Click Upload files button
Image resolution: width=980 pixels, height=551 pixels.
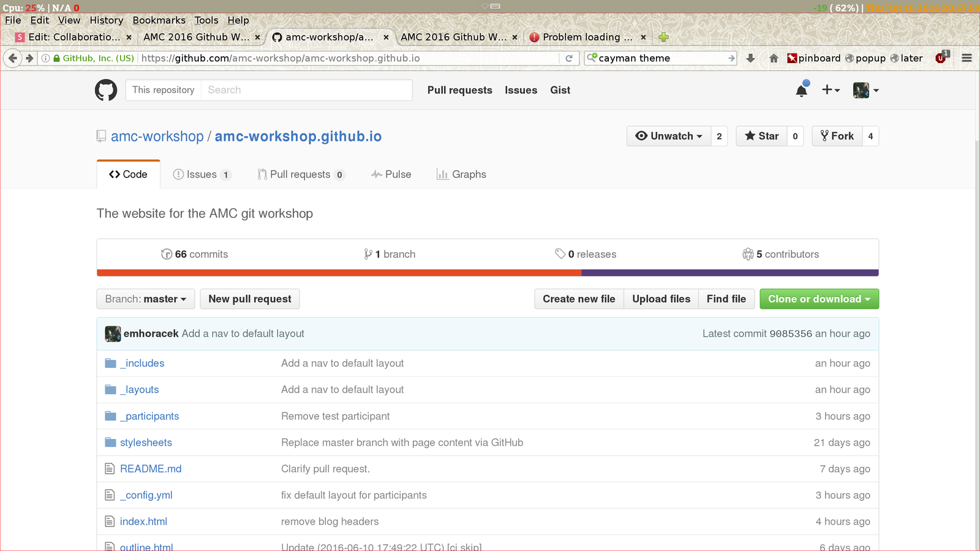[x=661, y=299]
